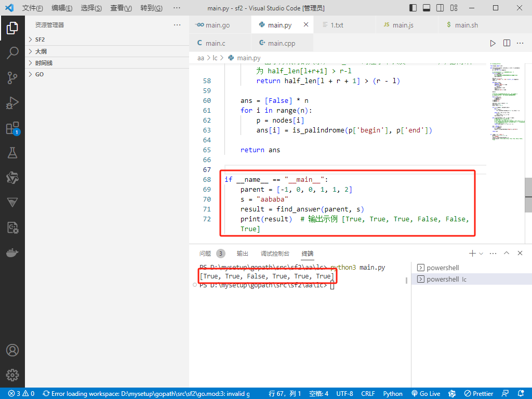Close the bottom terminal panel
Screen dimensions: 532x399
(520, 253)
